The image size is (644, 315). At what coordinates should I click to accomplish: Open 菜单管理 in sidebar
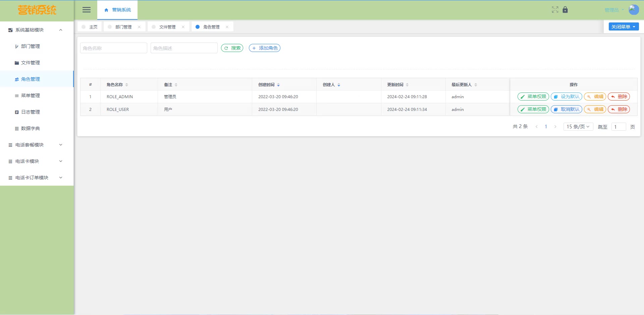(37, 96)
